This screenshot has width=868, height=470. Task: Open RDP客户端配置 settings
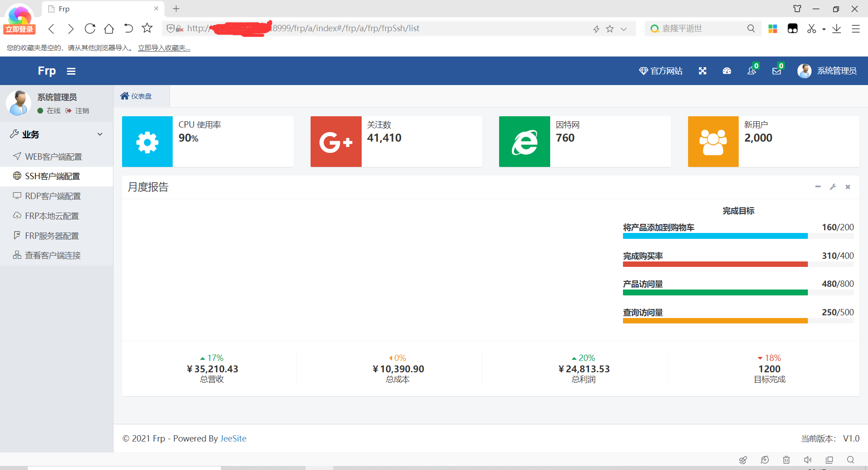(52, 196)
